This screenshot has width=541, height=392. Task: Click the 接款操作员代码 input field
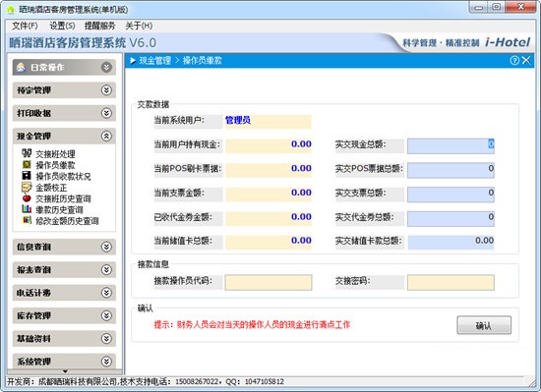point(269,283)
